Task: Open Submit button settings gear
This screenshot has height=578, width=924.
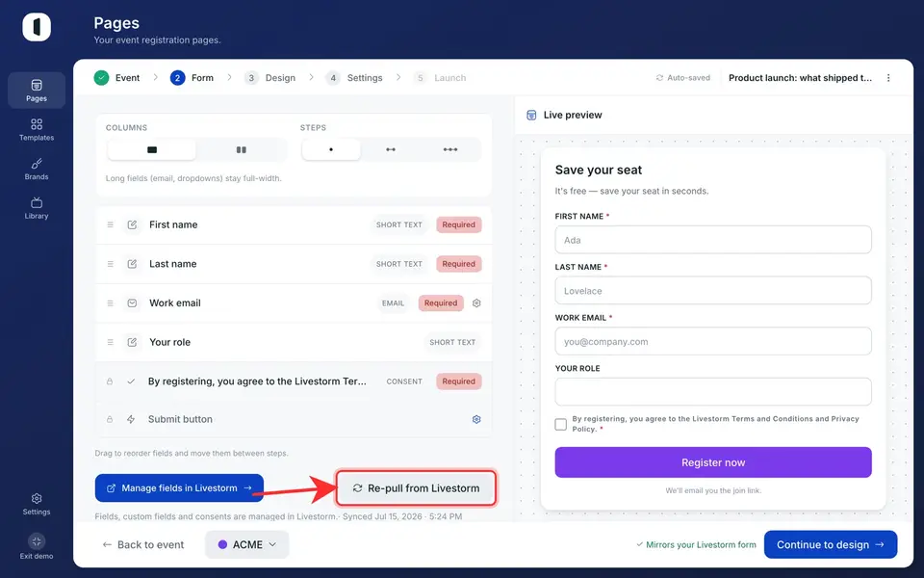Action: pos(476,419)
